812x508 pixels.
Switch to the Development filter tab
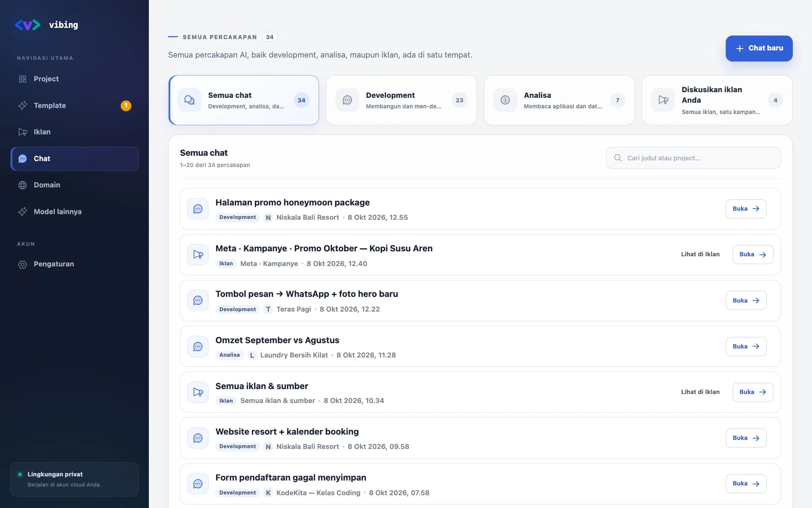point(401,100)
